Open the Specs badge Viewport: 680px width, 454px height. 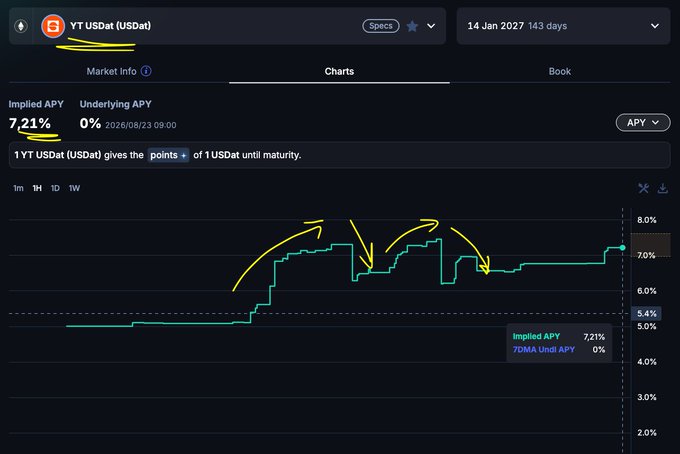click(x=381, y=26)
